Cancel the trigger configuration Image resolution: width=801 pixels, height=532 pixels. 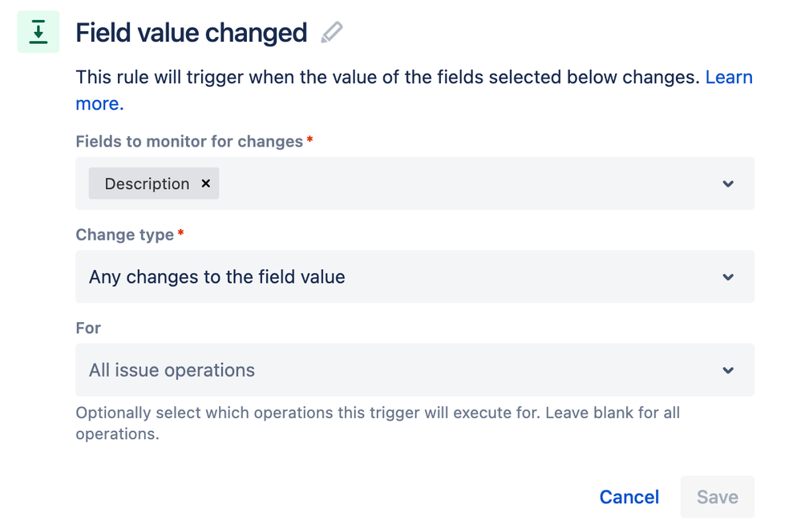(x=629, y=497)
